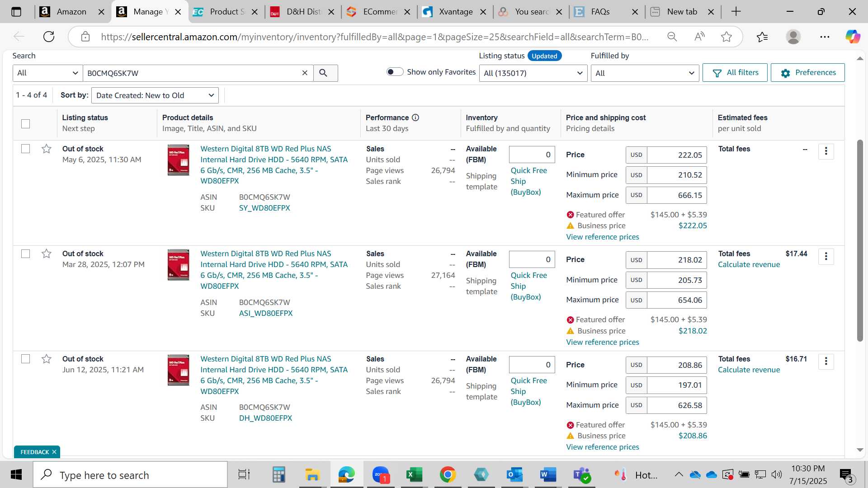The height and width of the screenshot is (488, 868).
Task: Open actions menu for SY_WD80EFPX row
Action: click(826, 151)
